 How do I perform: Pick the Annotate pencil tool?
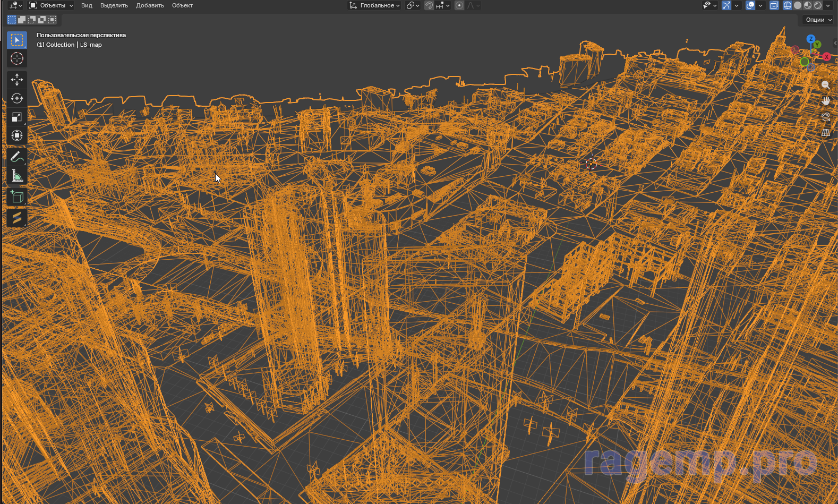tap(17, 157)
